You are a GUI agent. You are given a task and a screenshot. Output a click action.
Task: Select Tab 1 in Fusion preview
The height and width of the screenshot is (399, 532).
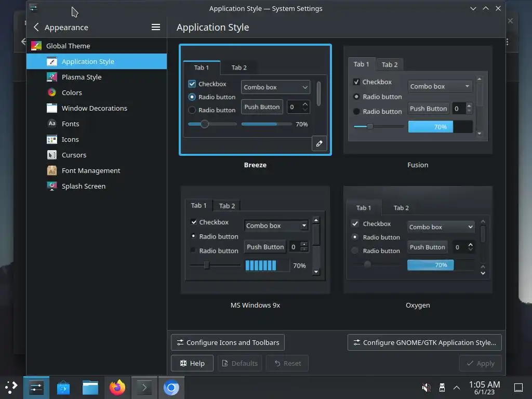[362, 64]
